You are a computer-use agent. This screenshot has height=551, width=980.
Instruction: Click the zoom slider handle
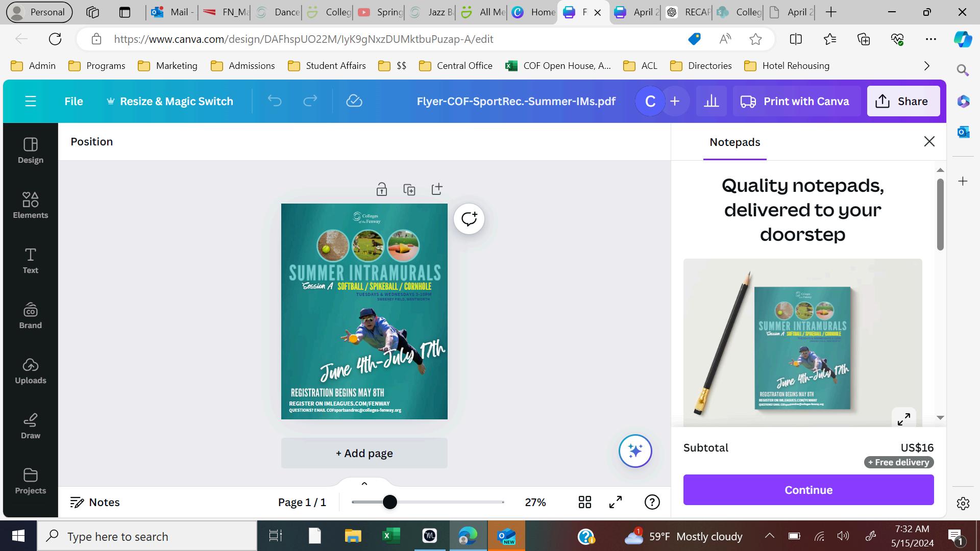coord(389,502)
